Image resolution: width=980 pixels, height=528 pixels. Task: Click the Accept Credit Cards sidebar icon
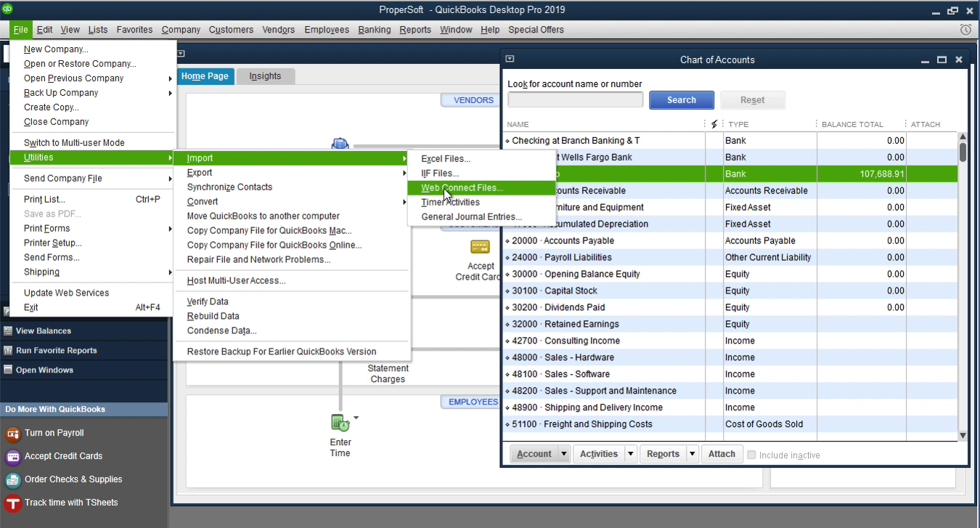click(x=12, y=457)
